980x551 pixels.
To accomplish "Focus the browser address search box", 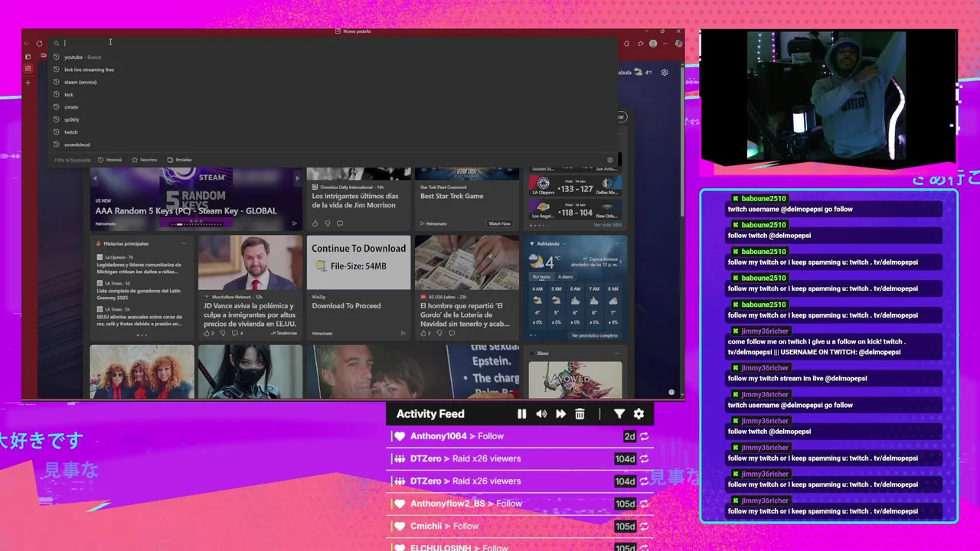I will (334, 44).
